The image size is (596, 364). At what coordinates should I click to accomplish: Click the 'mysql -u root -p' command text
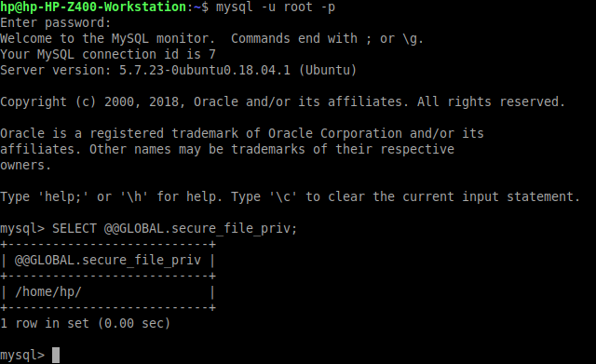click(276, 7)
